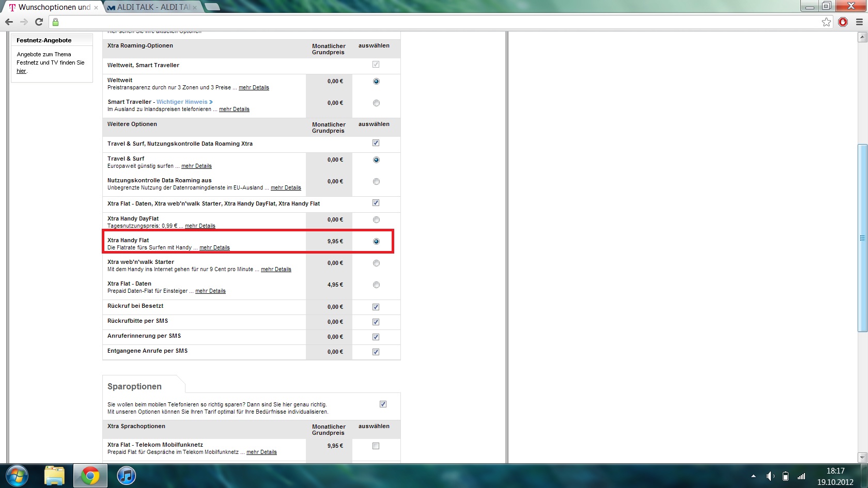Select Xtra web'n'walk Starter radio button

(376, 263)
